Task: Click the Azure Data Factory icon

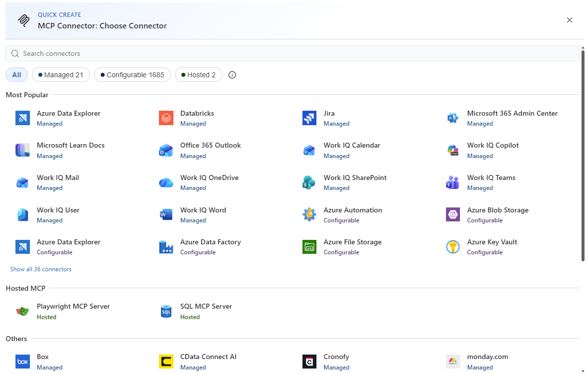Action: tap(166, 247)
